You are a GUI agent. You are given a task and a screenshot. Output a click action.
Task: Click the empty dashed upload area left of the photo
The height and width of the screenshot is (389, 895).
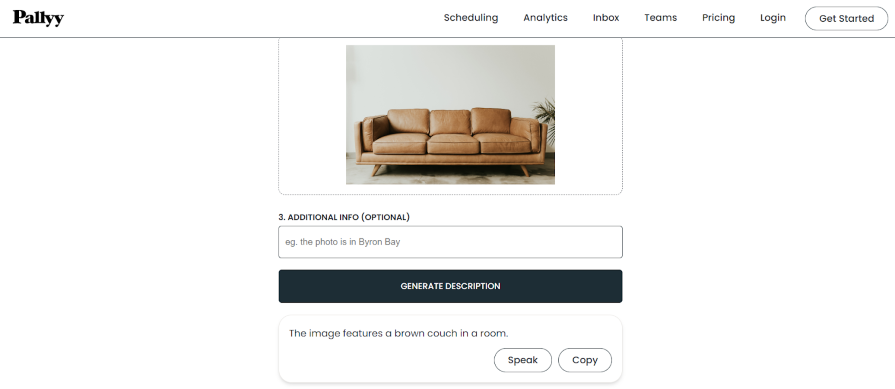tap(312, 115)
